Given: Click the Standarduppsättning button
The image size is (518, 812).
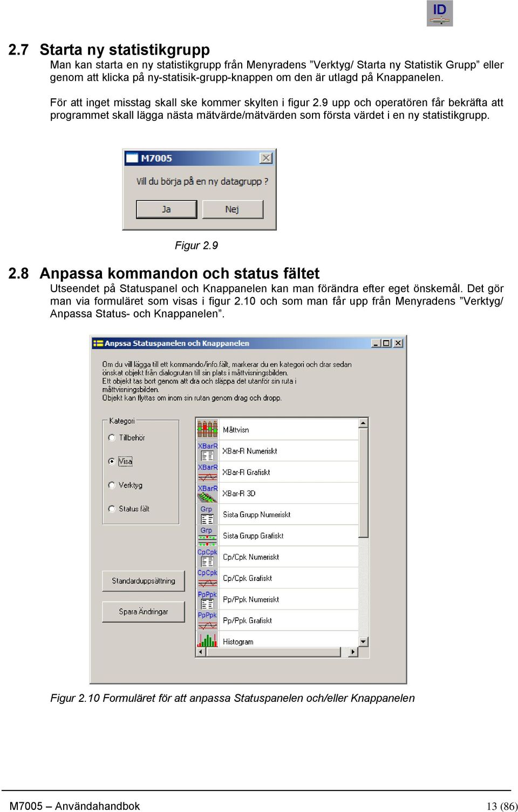Looking at the screenshot, I should pyautogui.click(x=144, y=581).
